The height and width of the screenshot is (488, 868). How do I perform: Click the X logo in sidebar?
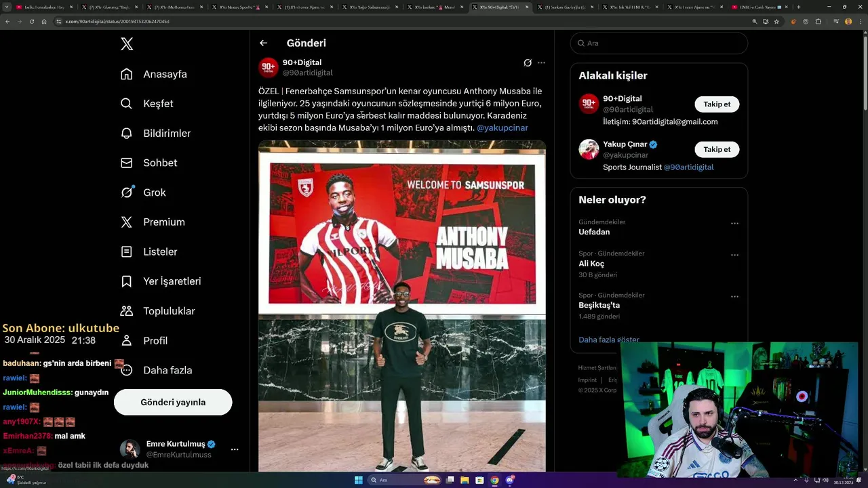coord(127,44)
